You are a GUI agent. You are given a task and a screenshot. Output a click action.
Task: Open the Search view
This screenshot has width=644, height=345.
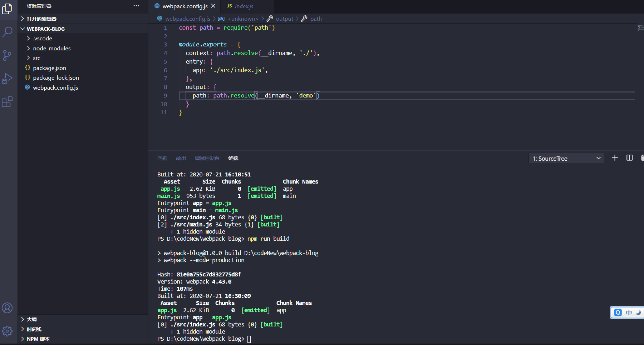(7, 32)
